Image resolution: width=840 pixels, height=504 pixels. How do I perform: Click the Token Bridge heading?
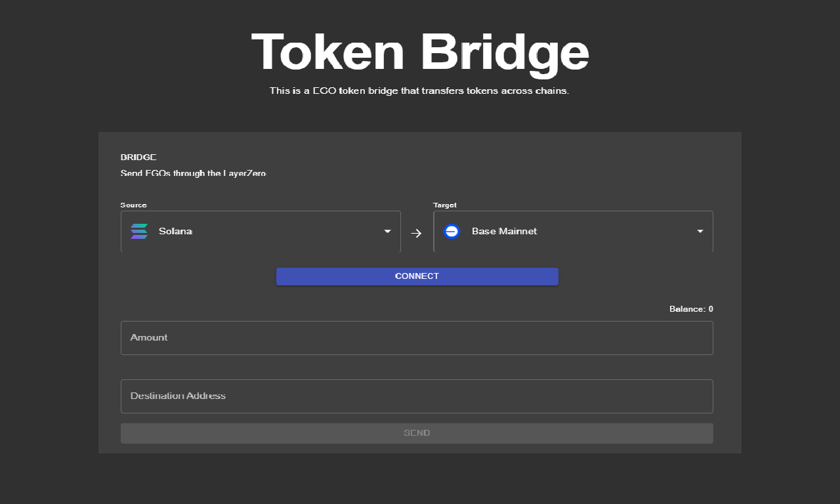(419, 52)
